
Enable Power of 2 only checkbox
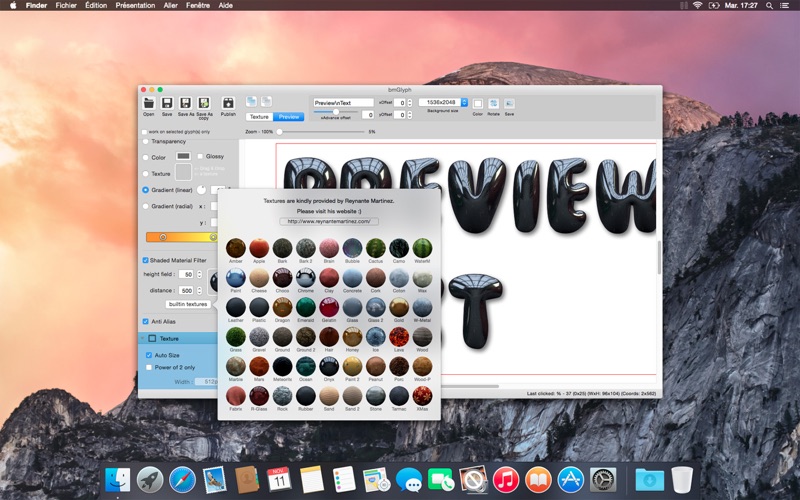pos(149,367)
